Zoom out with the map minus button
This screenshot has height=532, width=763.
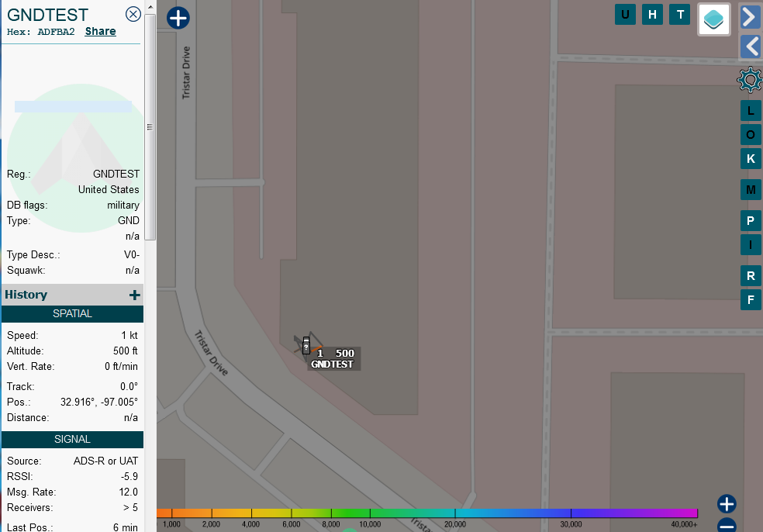(727, 525)
